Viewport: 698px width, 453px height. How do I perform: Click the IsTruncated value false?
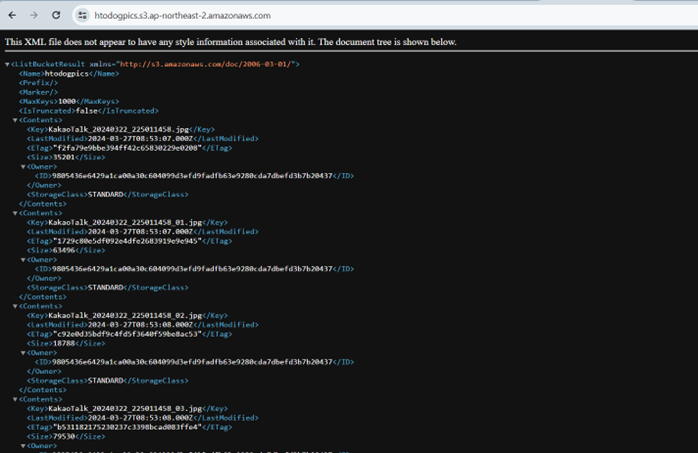click(x=86, y=111)
